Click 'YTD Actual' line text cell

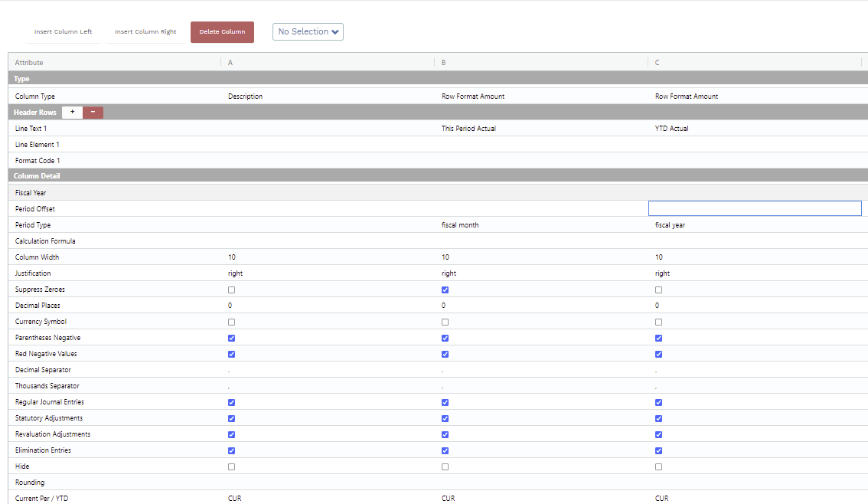pyautogui.click(x=671, y=129)
